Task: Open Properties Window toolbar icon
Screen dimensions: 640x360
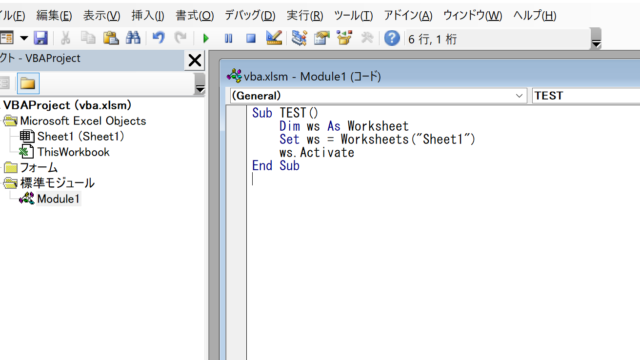Action: [322, 38]
